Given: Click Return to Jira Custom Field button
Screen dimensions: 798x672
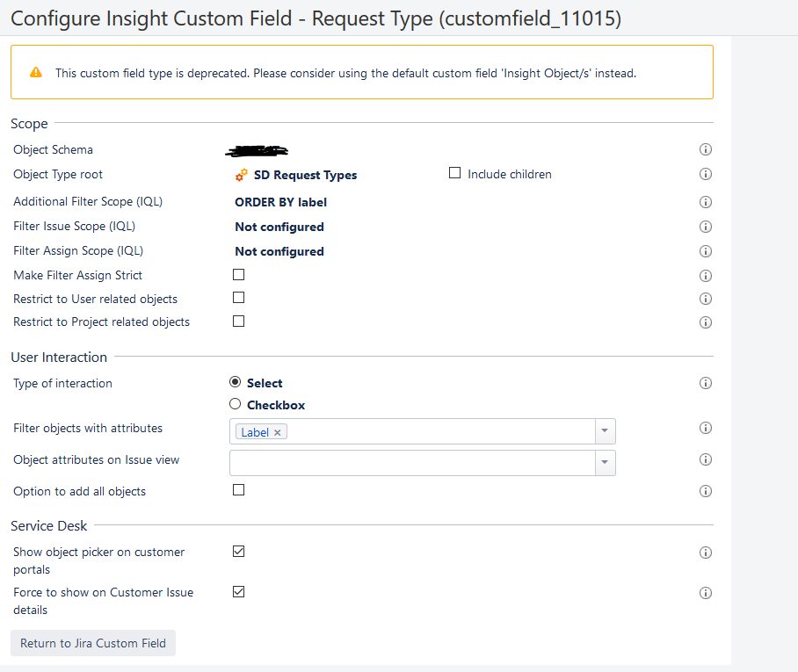Looking at the screenshot, I should coord(93,643).
